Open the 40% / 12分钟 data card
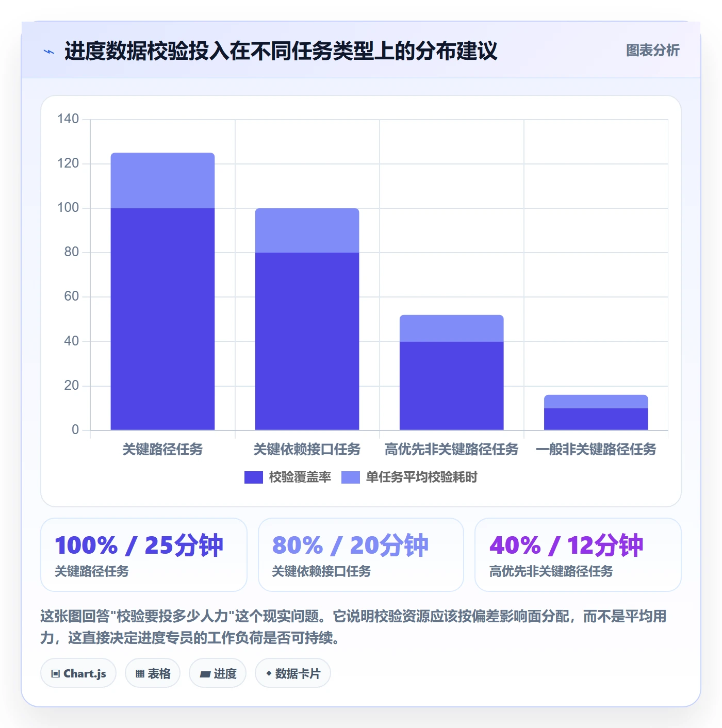Screen dimensions: 722x728 tap(578, 555)
